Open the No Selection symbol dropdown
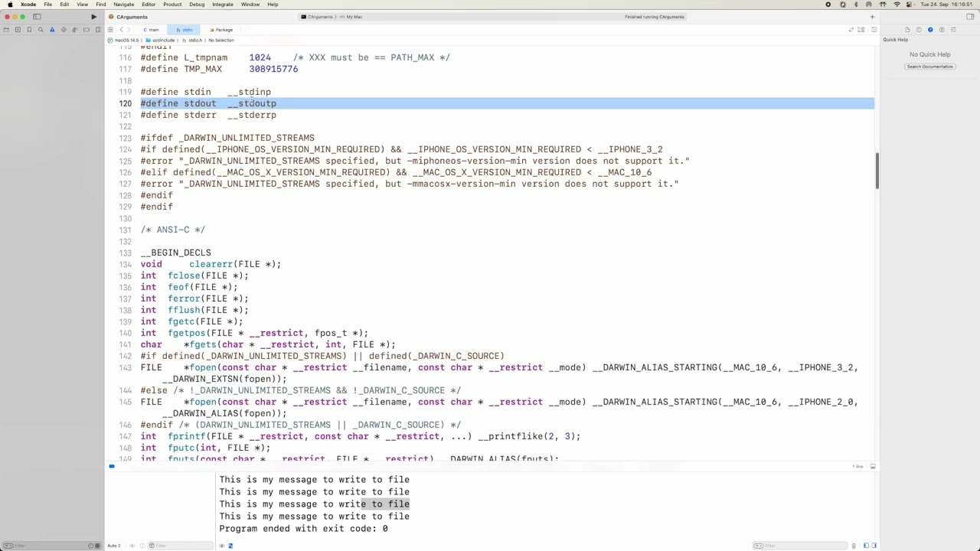This screenshot has width=980, height=551. (x=221, y=40)
